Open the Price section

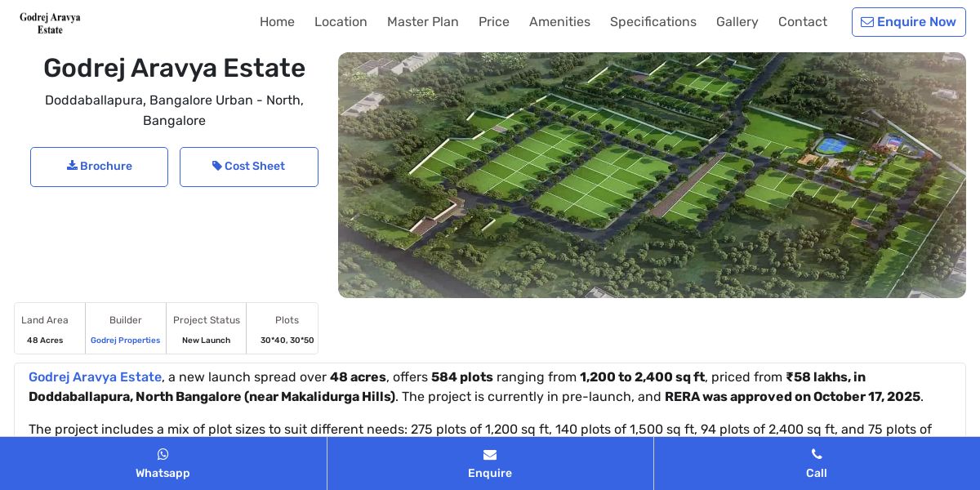[494, 22]
